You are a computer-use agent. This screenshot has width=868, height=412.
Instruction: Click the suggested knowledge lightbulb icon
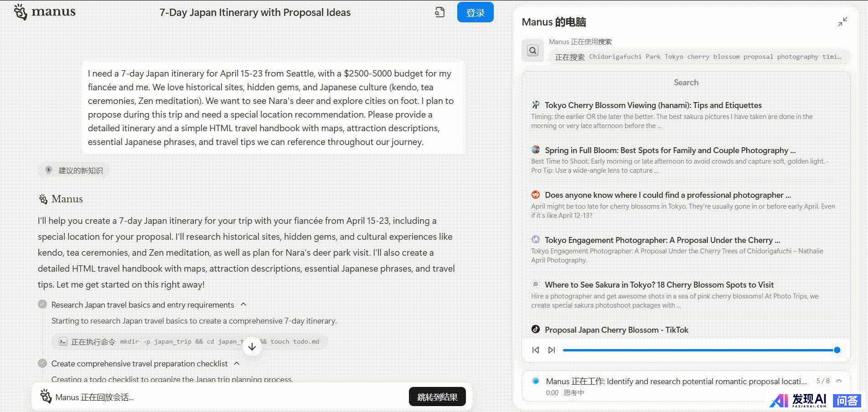(49, 170)
